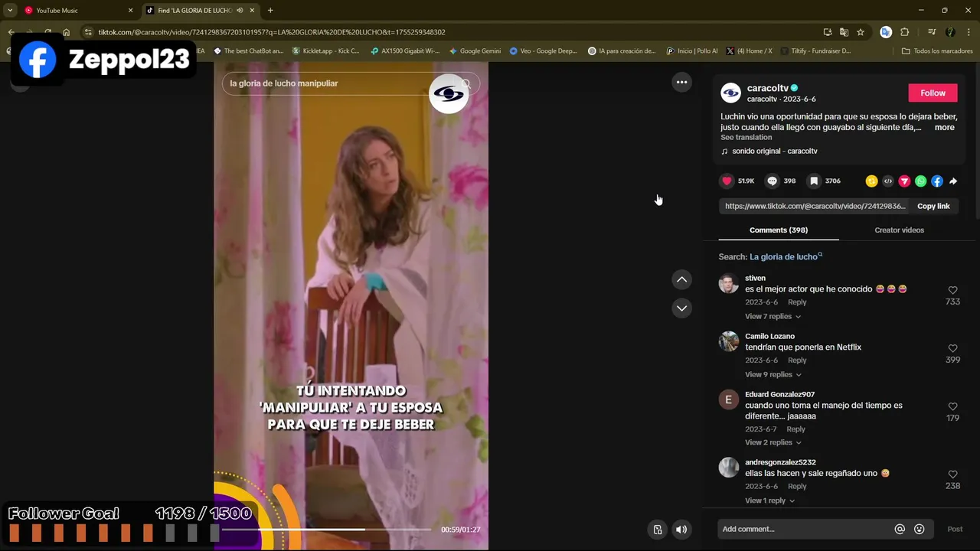Insert a mention with the @ icon
The image size is (980, 551).
click(x=900, y=529)
